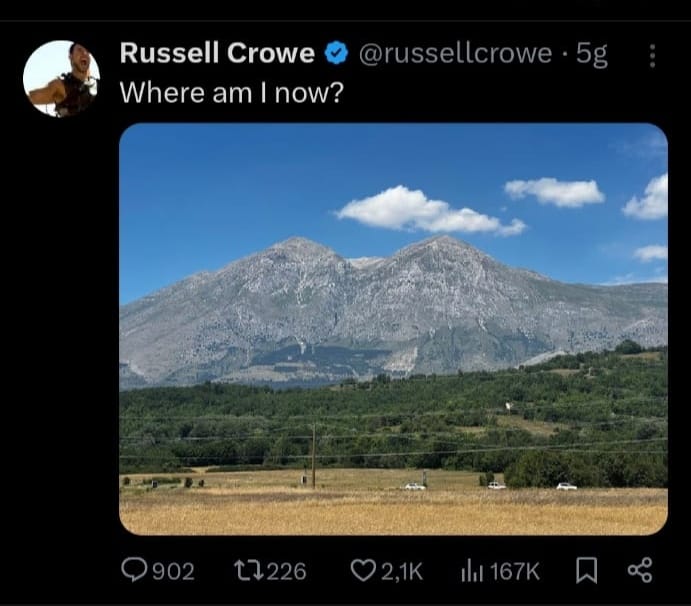Open the share icon menu
Viewport: 691px width, 606px height.
coord(639,570)
